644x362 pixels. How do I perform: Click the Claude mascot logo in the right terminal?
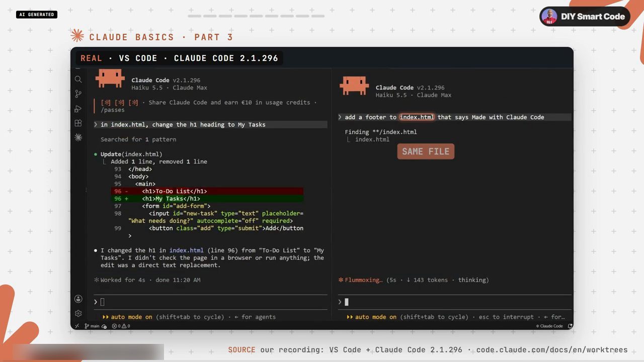(354, 86)
